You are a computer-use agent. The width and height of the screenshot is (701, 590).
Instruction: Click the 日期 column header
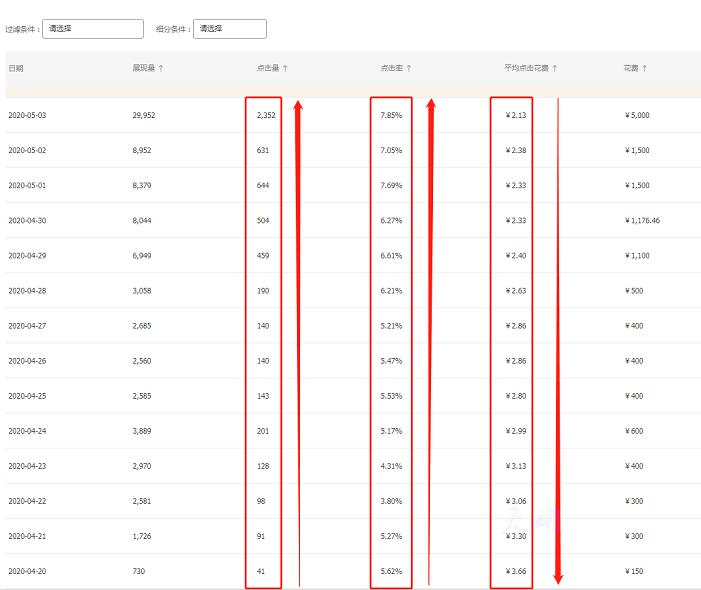tap(16, 68)
